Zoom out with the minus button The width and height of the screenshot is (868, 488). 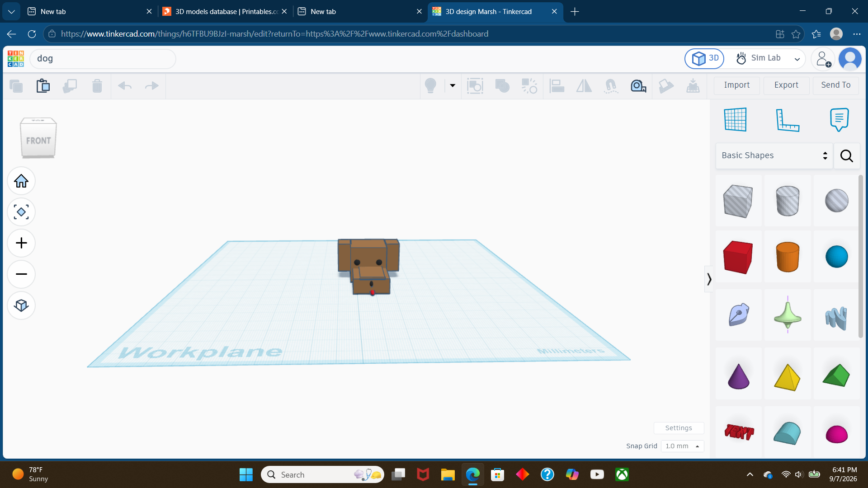21,274
